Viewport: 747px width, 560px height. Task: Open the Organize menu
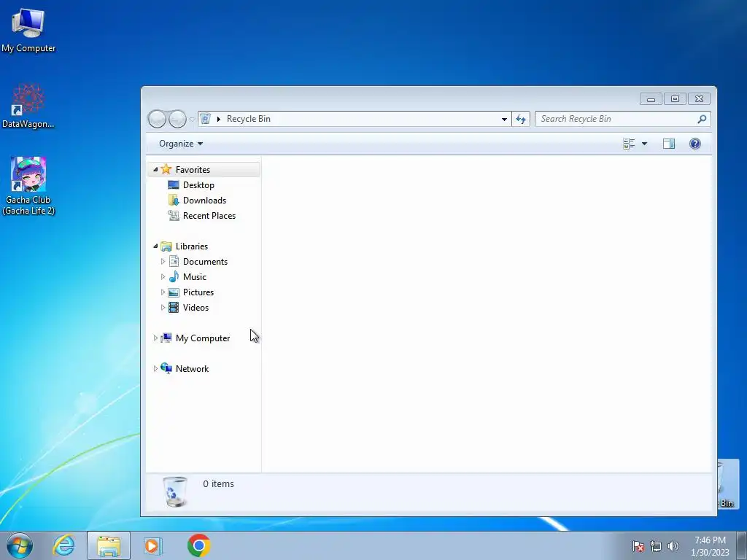tap(181, 144)
